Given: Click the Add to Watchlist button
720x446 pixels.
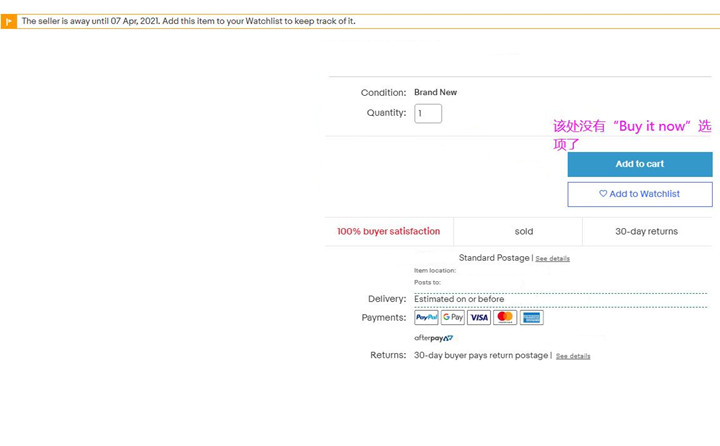Looking at the screenshot, I should [x=640, y=194].
